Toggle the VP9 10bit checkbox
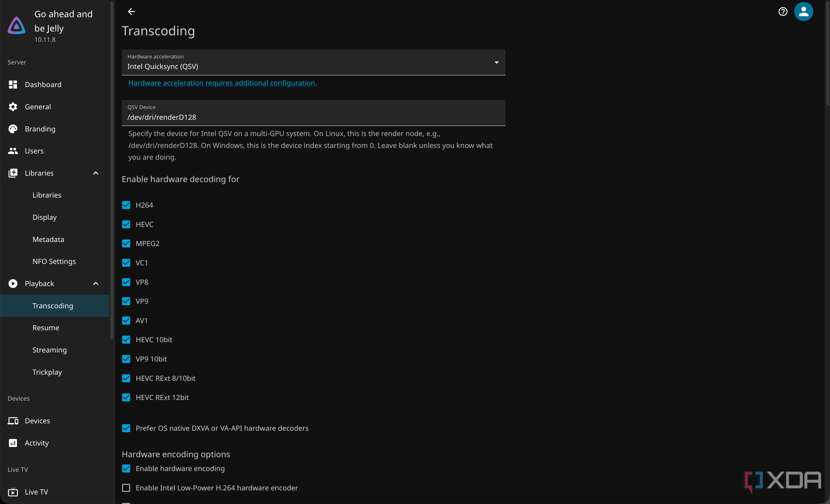The image size is (830, 504). pos(126,359)
